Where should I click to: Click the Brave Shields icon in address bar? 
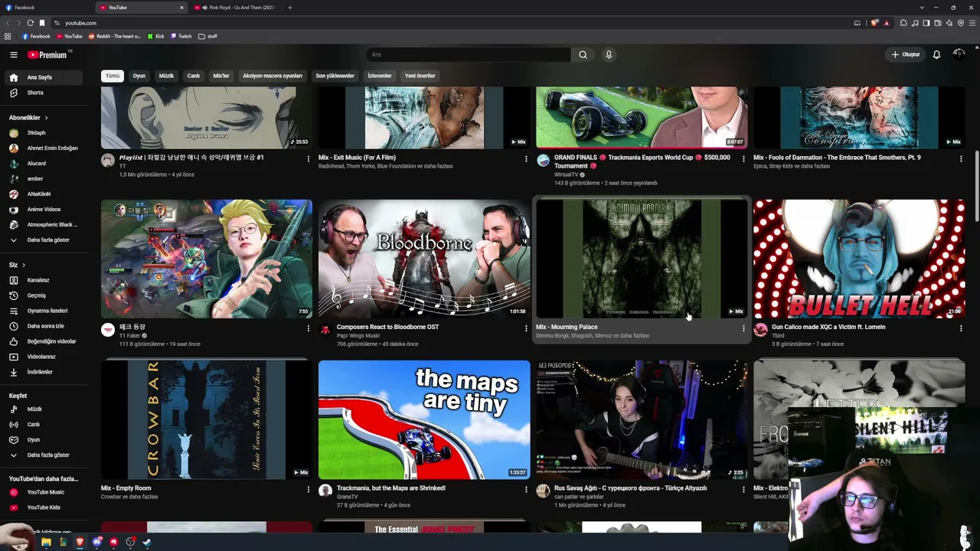[x=875, y=23]
